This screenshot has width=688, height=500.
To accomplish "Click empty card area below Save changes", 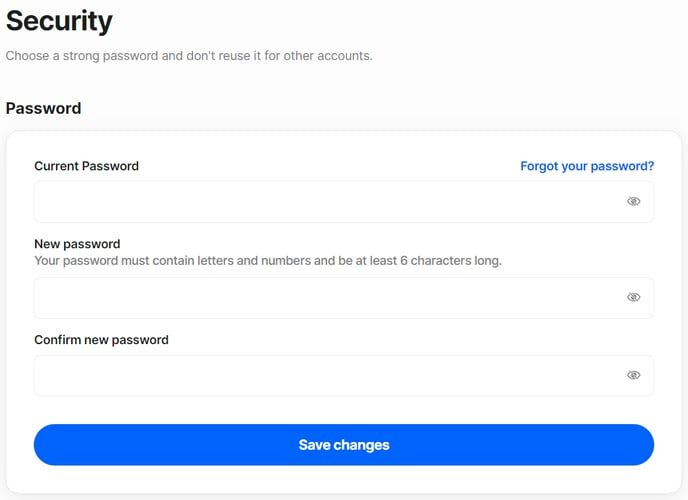I will click(x=344, y=479).
